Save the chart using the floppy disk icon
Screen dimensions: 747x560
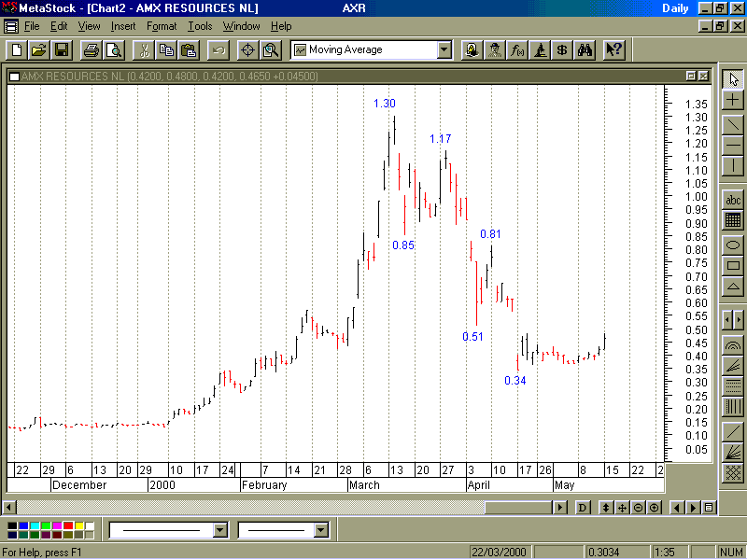tap(62, 50)
